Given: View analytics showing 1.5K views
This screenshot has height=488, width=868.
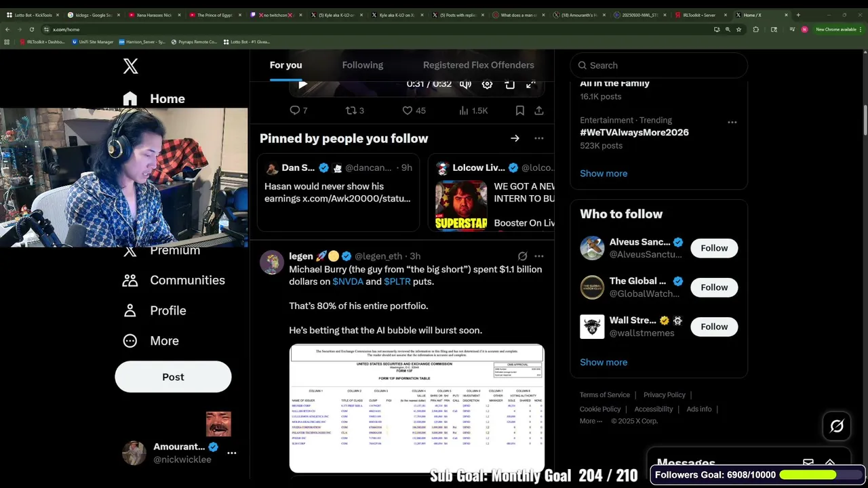Looking at the screenshot, I should [x=473, y=110].
